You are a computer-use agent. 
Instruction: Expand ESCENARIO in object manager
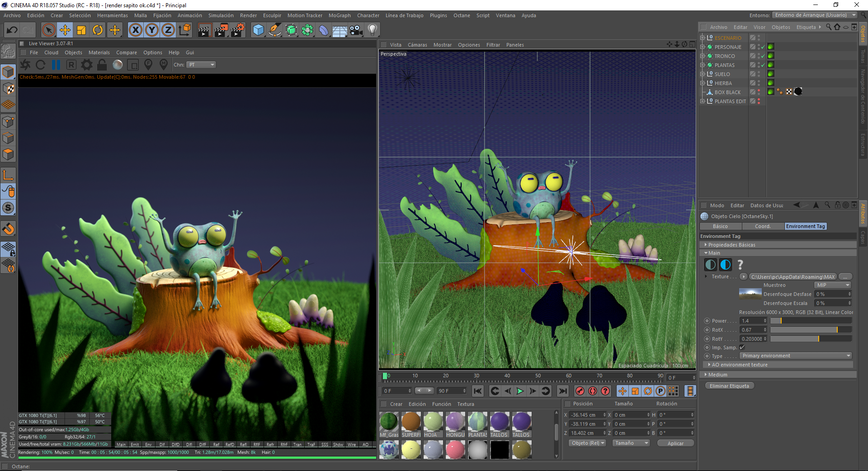(703, 38)
